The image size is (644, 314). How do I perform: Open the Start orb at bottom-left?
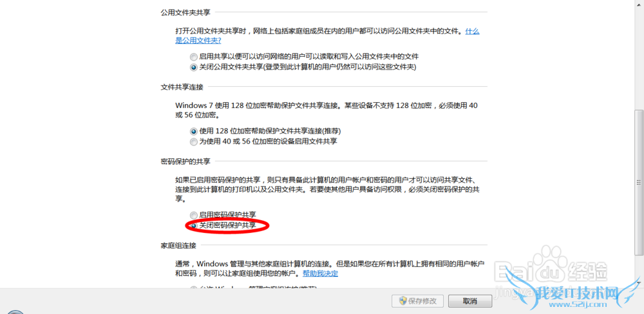[15, 312]
